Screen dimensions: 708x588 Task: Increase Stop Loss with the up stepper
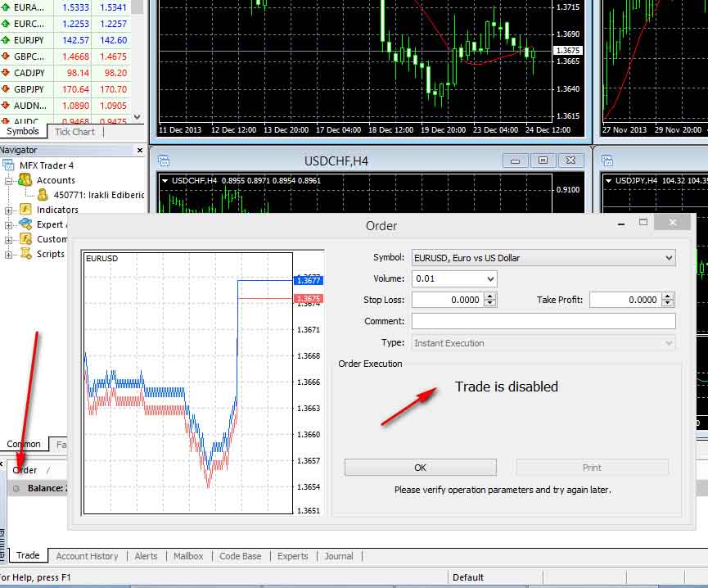(x=490, y=296)
